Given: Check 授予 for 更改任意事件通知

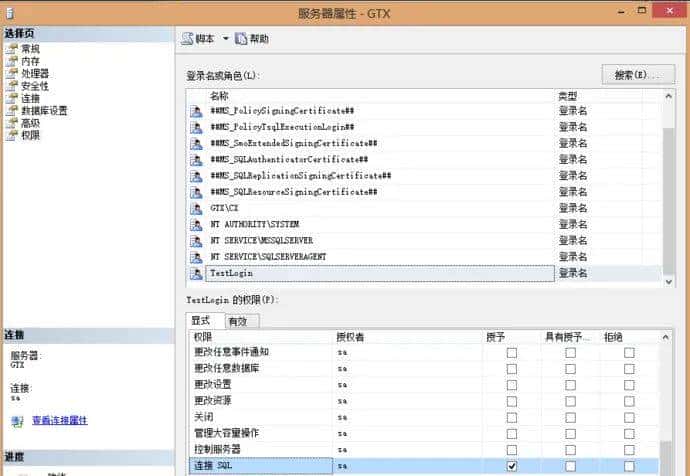Looking at the screenshot, I should coord(512,353).
